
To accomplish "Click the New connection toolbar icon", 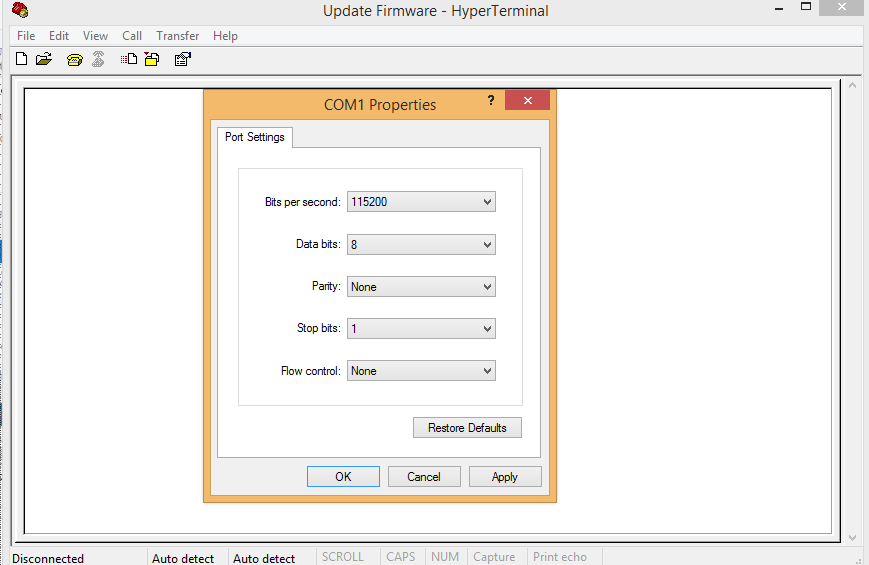I will [22, 59].
